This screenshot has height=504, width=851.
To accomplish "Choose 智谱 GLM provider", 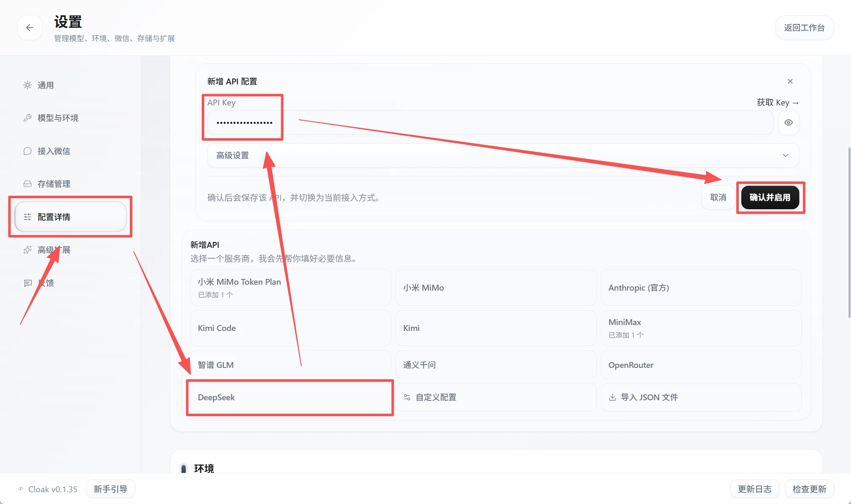I will (290, 365).
